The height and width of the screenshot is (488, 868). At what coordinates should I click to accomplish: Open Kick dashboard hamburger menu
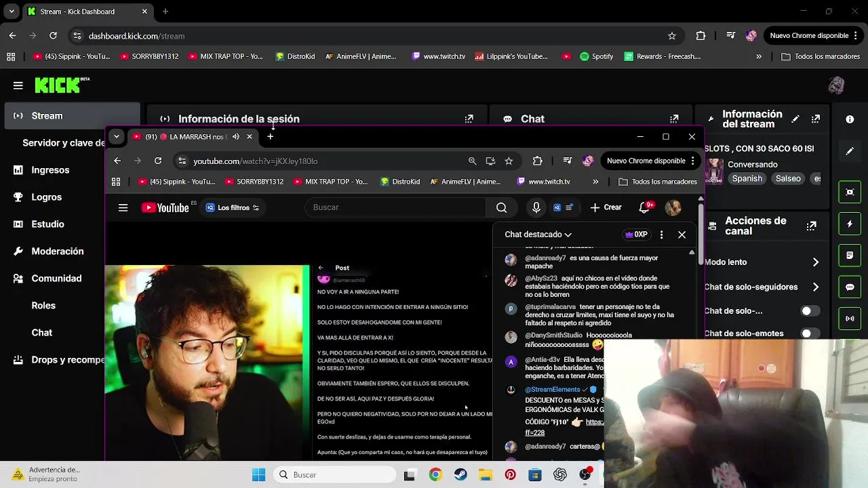point(18,85)
